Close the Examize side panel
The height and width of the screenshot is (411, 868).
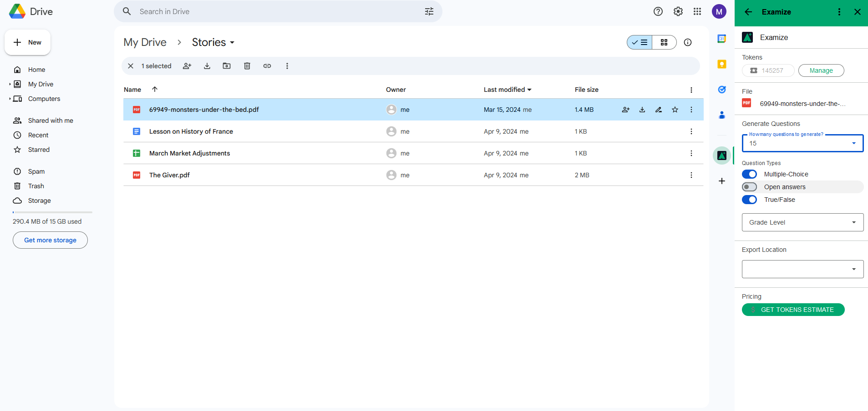tap(858, 12)
